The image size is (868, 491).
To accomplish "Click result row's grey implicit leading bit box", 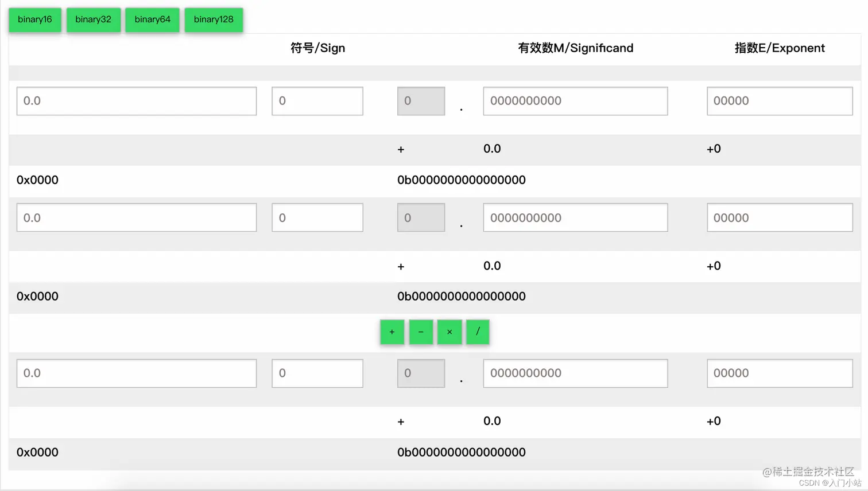I will [x=421, y=373].
